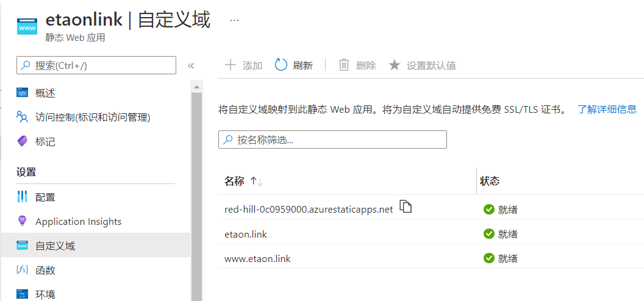Screen dimensions: 644x301
Task: Copy the red-hill azurestaticapps.net domain
Action: [406, 207]
